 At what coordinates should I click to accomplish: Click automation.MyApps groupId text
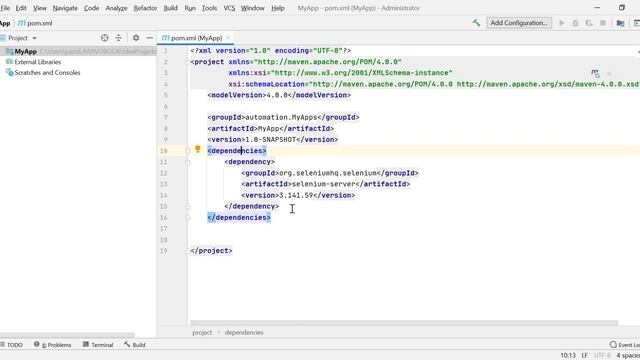[x=281, y=118]
